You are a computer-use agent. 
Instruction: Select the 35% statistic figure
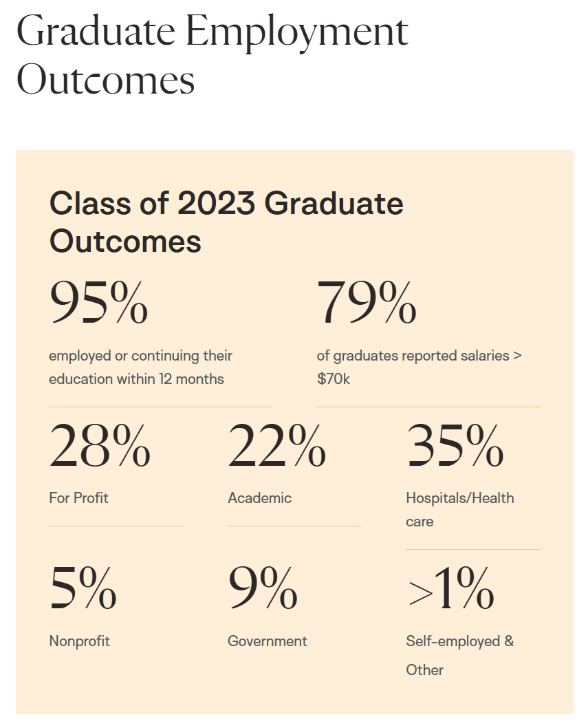(x=455, y=446)
